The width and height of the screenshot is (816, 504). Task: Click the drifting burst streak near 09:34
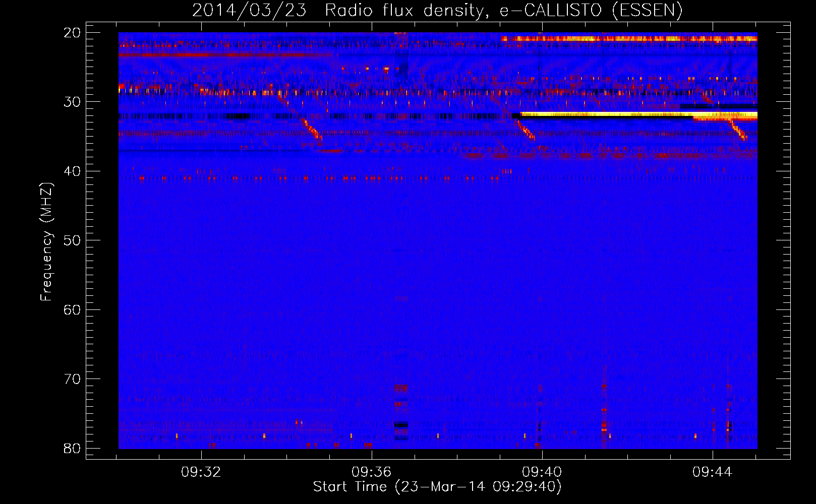[x=312, y=130]
